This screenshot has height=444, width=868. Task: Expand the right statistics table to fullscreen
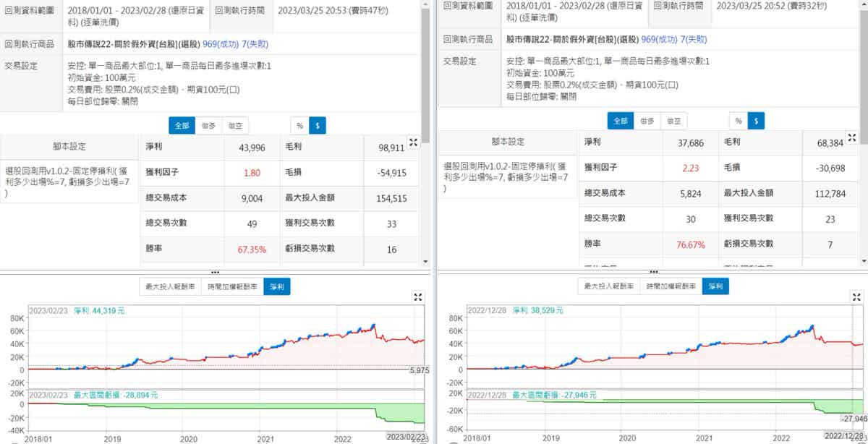click(854, 138)
